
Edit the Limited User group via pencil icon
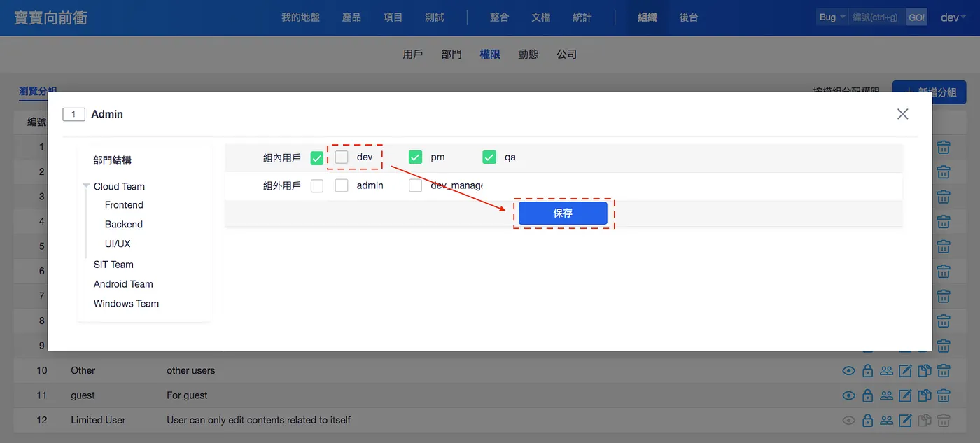905,421
